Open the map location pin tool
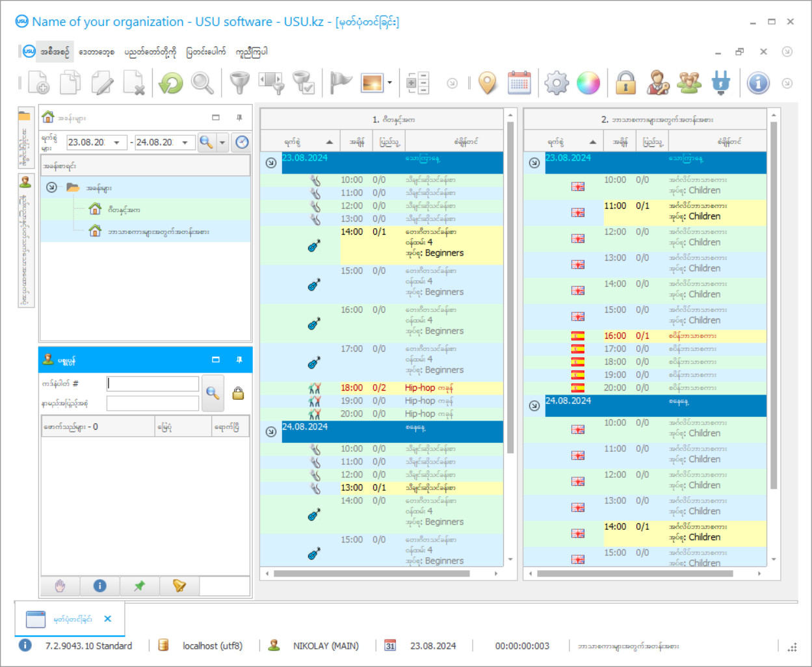Image resolution: width=812 pixels, height=667 pixels. click(x=487, y=83)
